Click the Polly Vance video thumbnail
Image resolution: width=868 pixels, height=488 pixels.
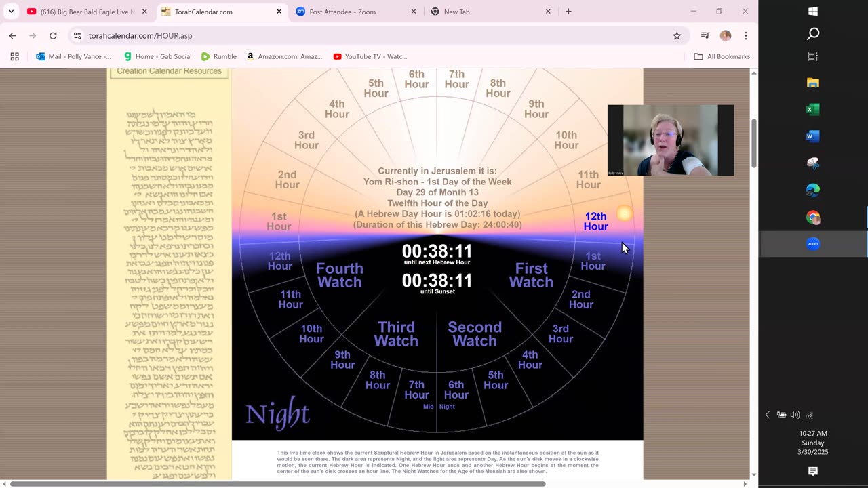pyautogui.click(x=670, y=140)
